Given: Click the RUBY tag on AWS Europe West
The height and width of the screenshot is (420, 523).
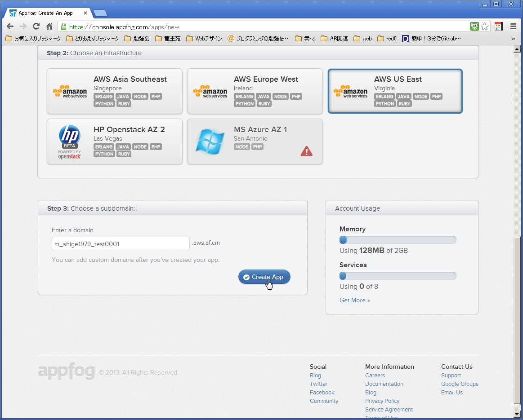Looking at the screenshot, I should [264, 104].
